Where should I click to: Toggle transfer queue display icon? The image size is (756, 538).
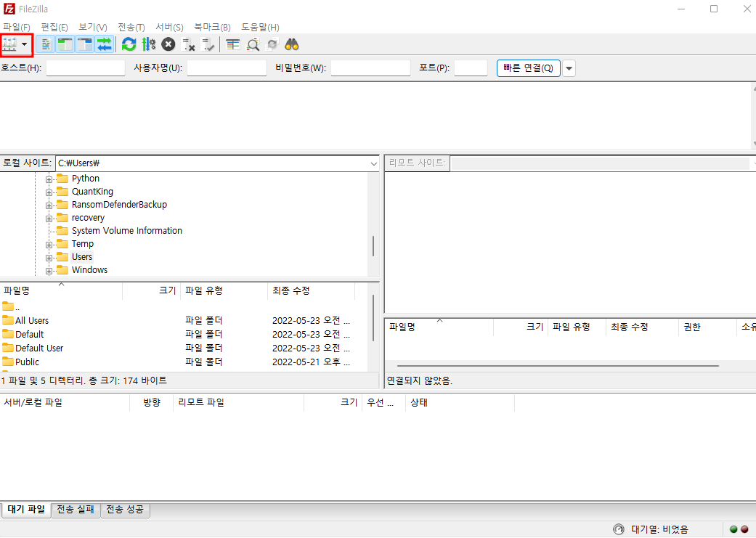coord(104,45)
